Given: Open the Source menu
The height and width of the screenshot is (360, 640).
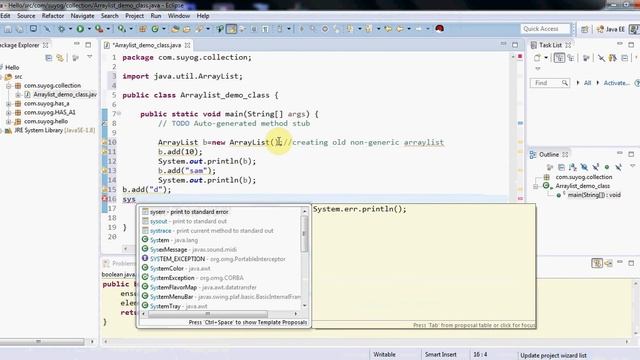Looking at the screenshot, I should (26, 16).
